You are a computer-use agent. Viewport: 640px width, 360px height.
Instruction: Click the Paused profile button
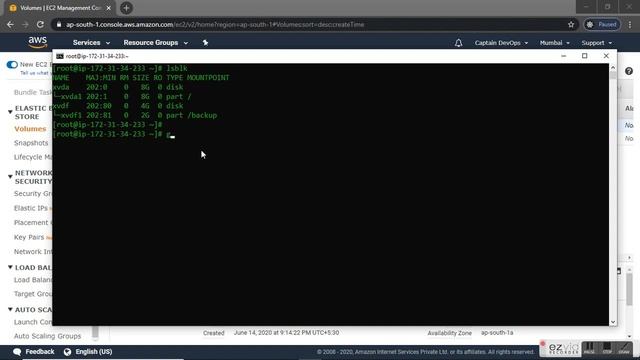pos(602,24)
